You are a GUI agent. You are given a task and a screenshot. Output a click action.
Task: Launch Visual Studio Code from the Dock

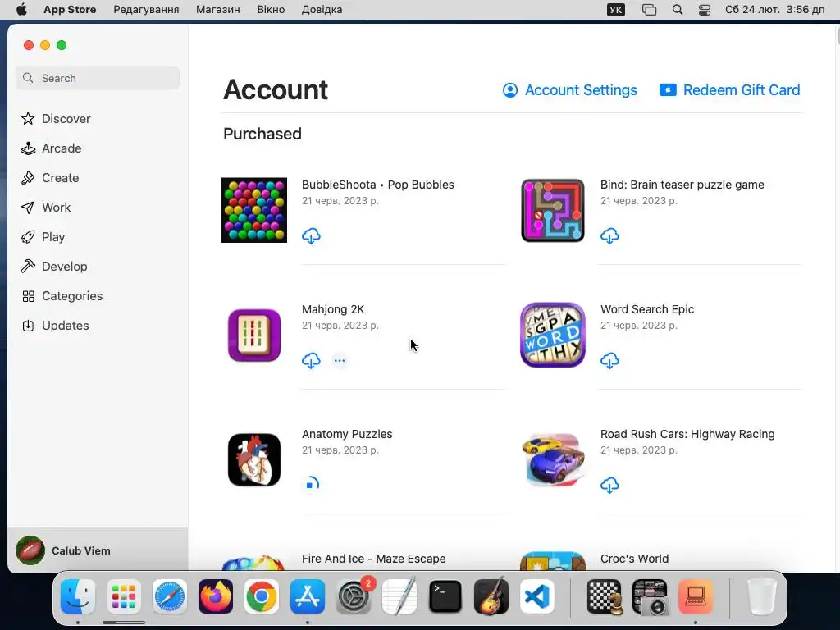[x=537, y=596]
